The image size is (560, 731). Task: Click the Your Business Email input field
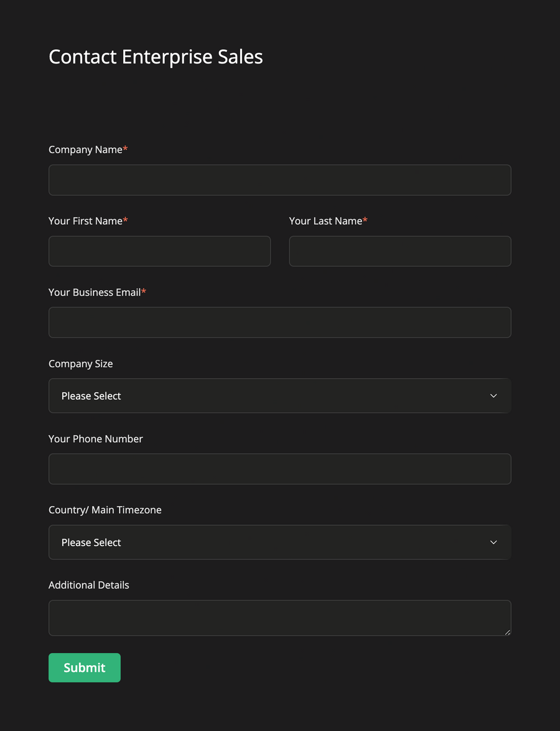click(279, 322)
